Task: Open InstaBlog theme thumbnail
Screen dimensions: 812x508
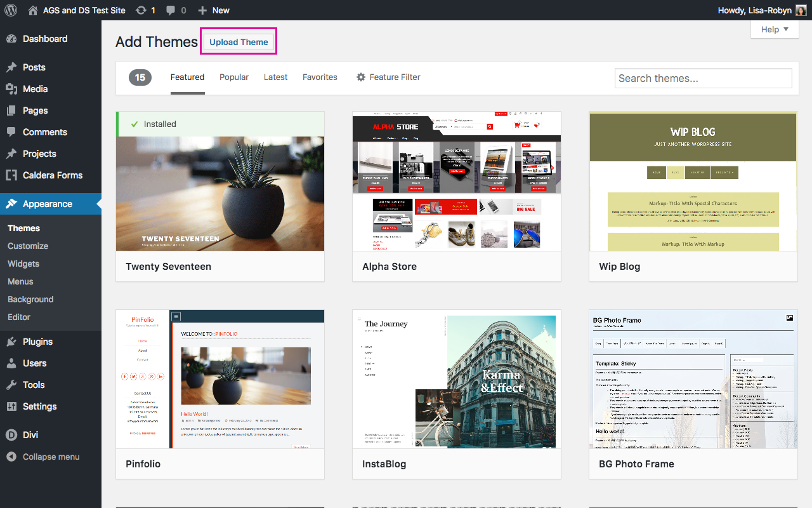Action: pos(457,379)
